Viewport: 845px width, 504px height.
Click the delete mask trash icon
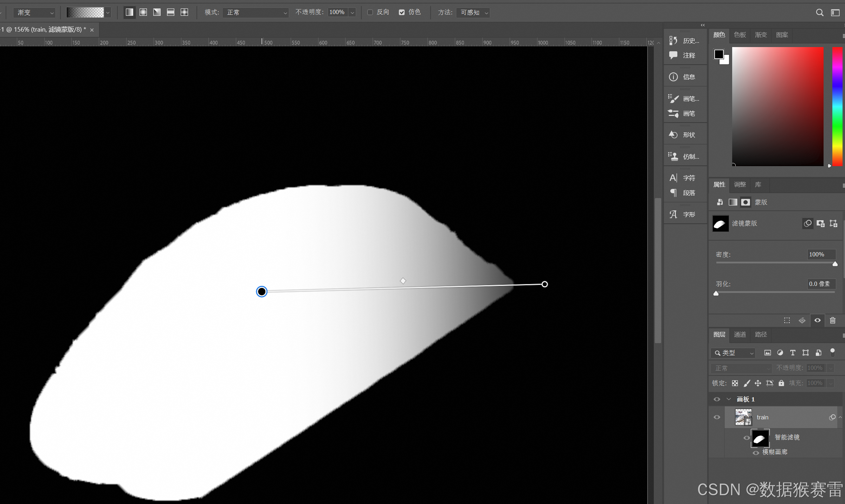(x=832, y=320)
